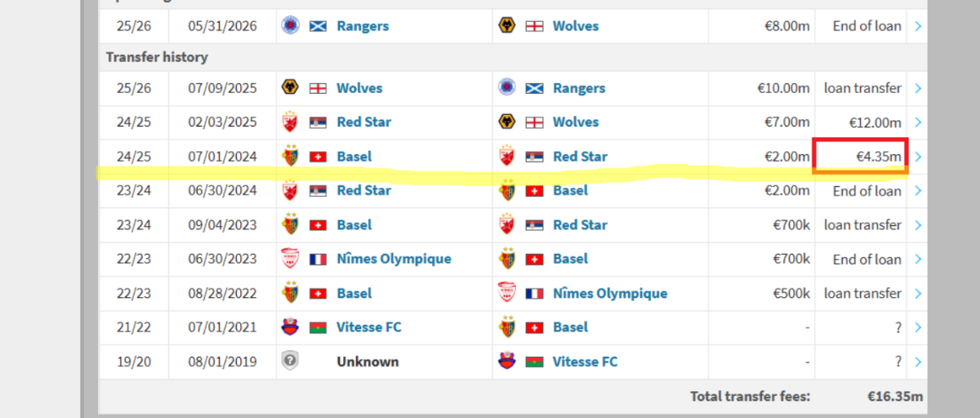Image resolution: width=980 pixels, height=418 pixels.
Task: Click the Wolves crest in 07/09/2025 row
Action: [289, 88]
